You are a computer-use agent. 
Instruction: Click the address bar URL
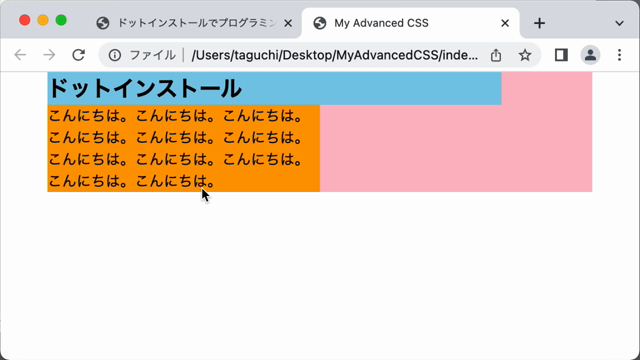(335, 55)
